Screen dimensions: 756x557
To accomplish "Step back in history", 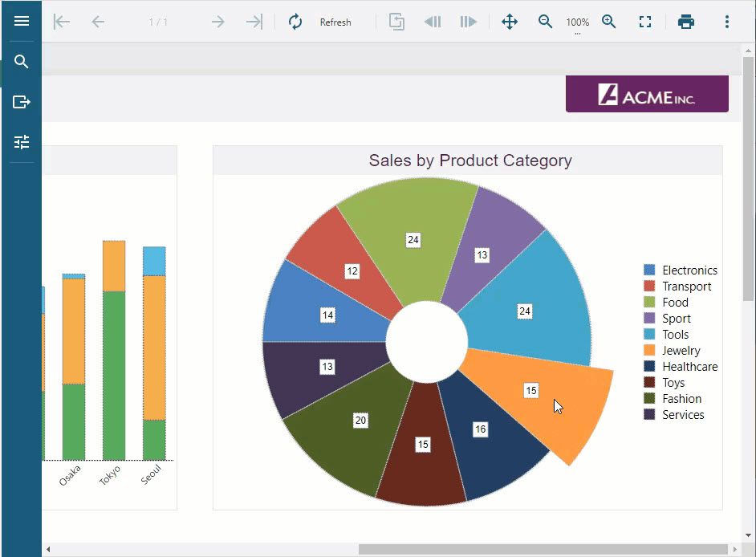I will (433, 22).
